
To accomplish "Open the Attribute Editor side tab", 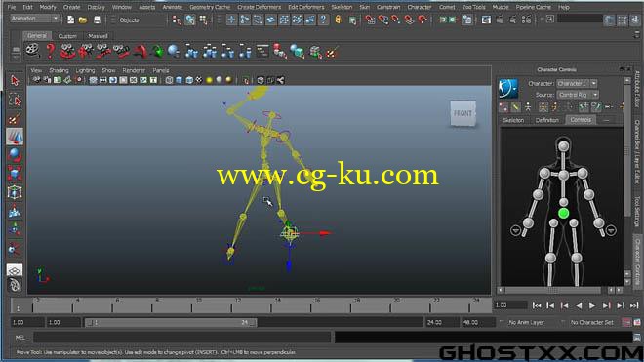I will (637, 89).
